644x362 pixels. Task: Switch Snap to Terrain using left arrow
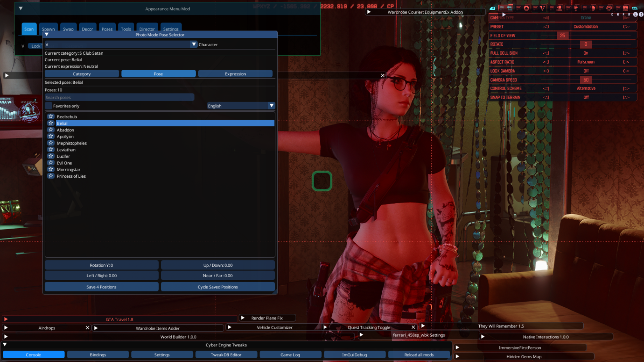[x=546, y=97]
